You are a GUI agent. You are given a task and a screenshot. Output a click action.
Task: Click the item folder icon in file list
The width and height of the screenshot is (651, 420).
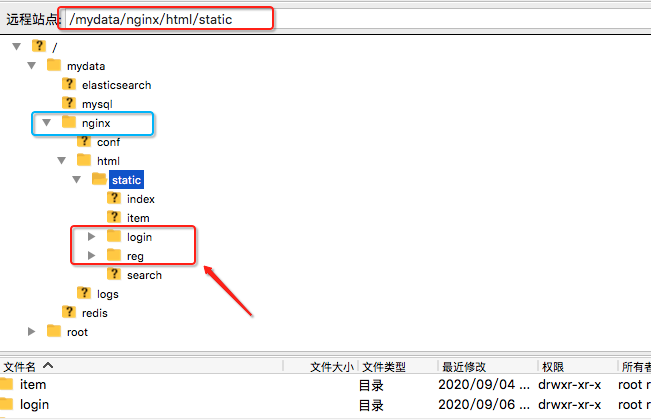(x=7, y=384)
